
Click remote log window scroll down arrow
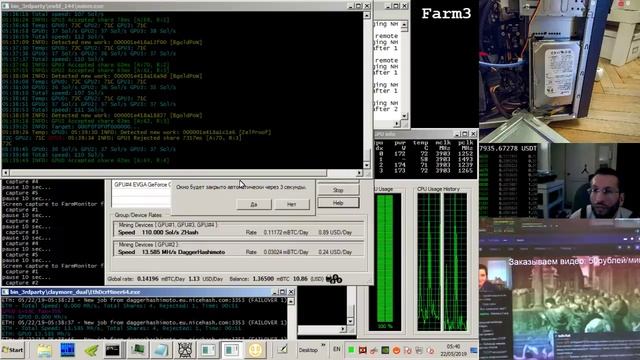pyautogui.click(x=404, y=116)
